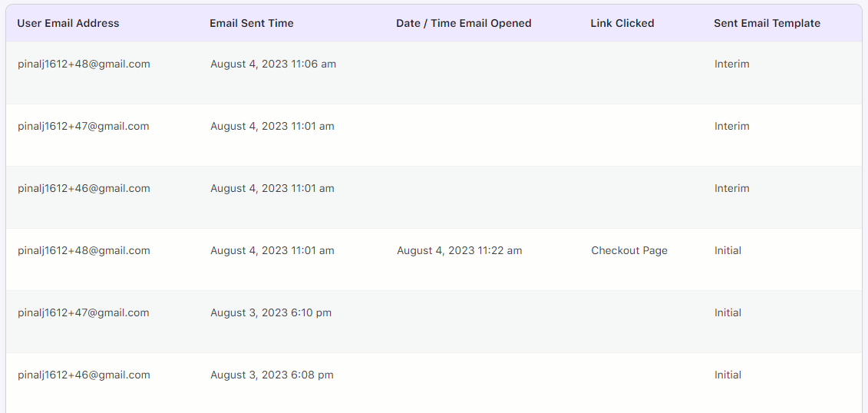The height and width of the screenshot is (413, 868).
Task: Select pinalj1612+46@gmail.com in the last row
Action: [84, 375]
